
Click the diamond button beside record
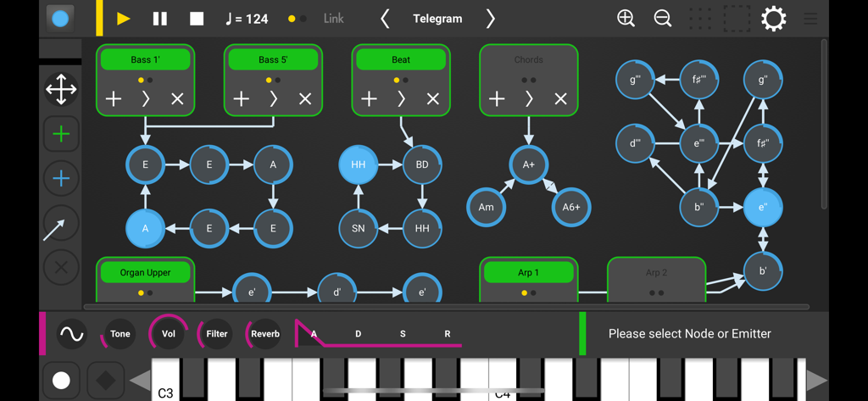click(x=105, y=381)
